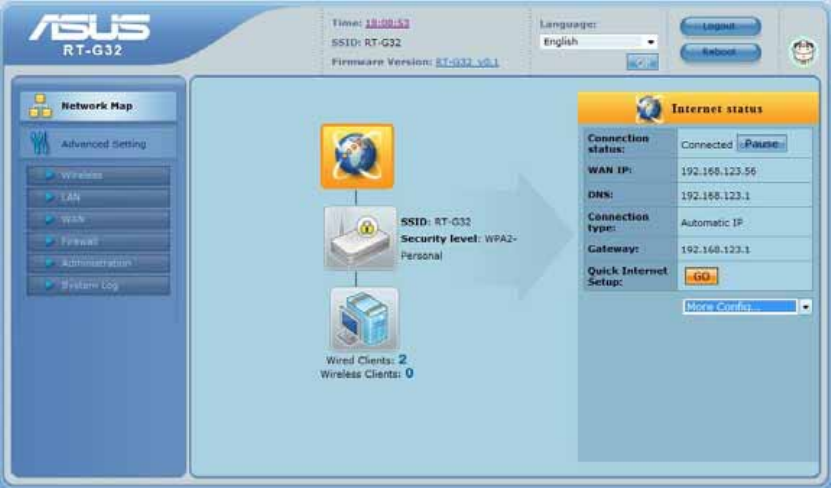Click the ASUS RT-G32 logo
831x488 pixels.
pyautogui.click(x=90, y=34)
